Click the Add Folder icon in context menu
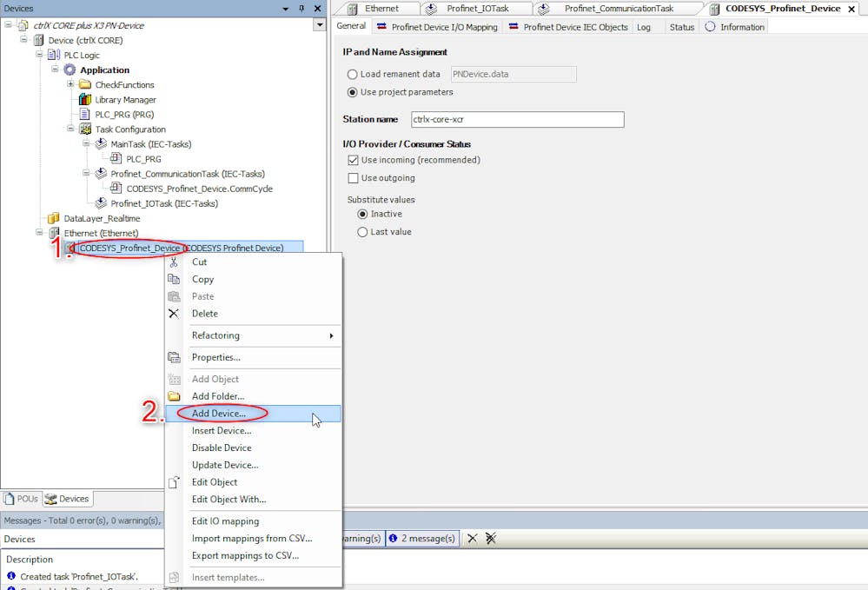This screenshot has height=590, width=868. 174,396
